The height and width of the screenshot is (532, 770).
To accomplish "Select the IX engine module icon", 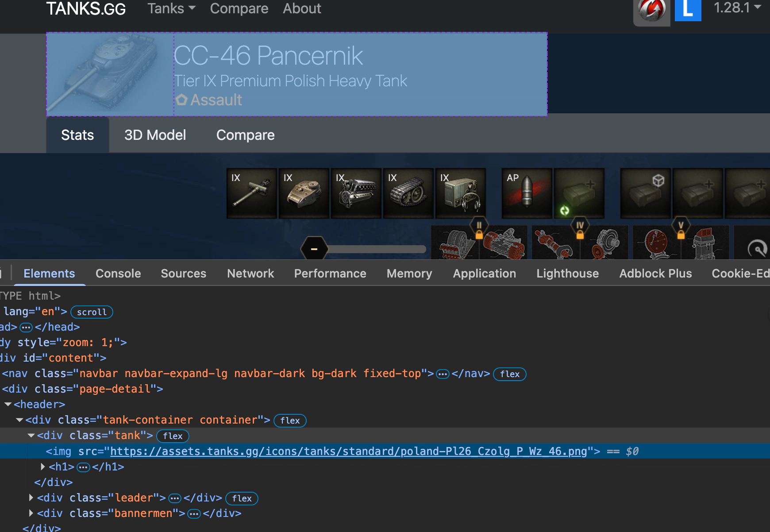I will pyautogui.click(x=356, y=193).
